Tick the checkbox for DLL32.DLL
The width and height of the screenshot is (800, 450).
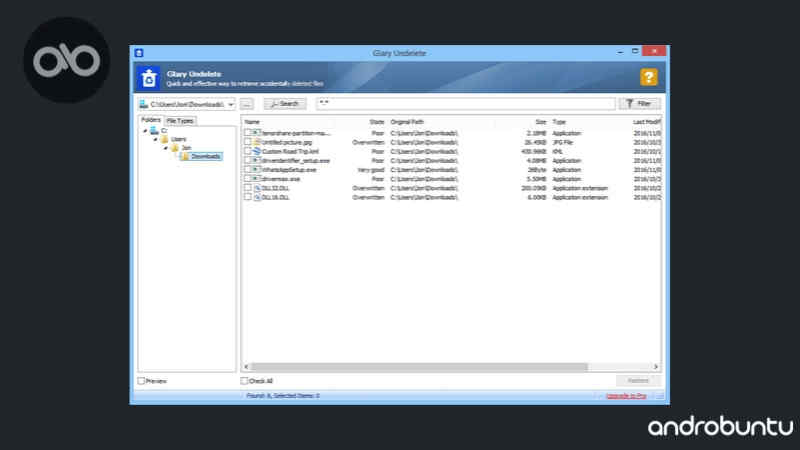(247, 188)
